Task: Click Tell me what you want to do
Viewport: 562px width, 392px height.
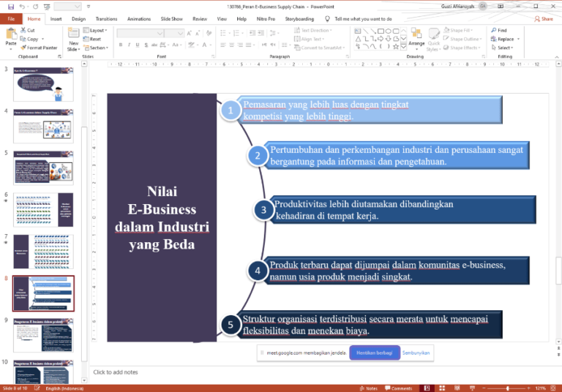Action: click(363, 19)
